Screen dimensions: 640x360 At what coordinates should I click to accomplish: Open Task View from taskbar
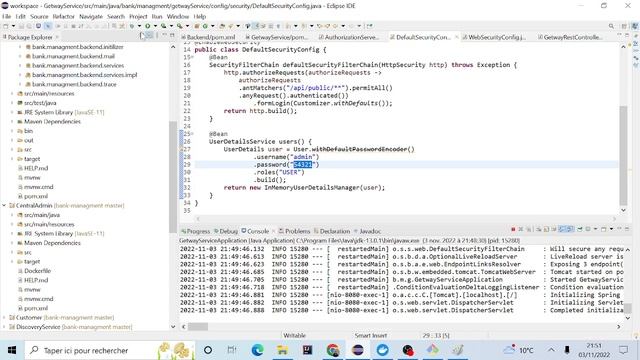click(x=231, y=350)
